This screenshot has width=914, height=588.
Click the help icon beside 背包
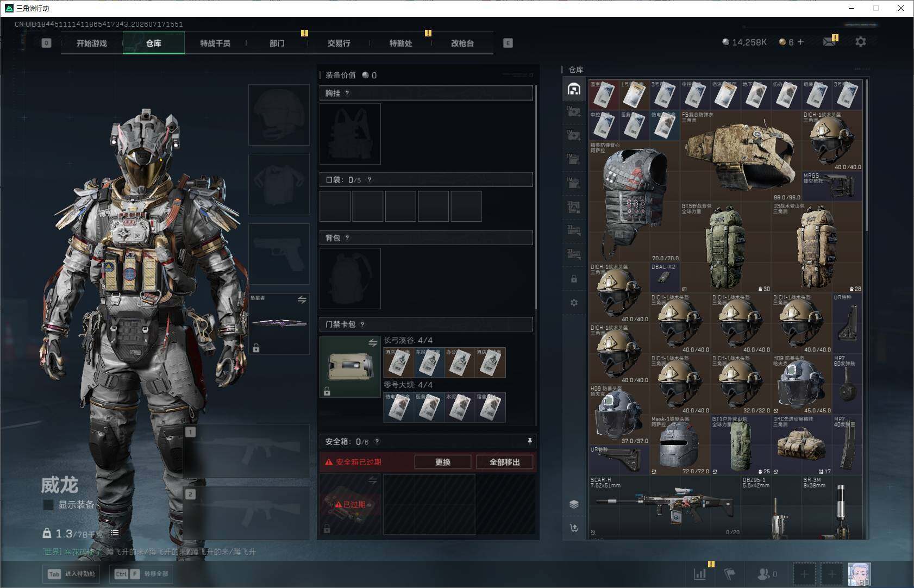[347, 238]
